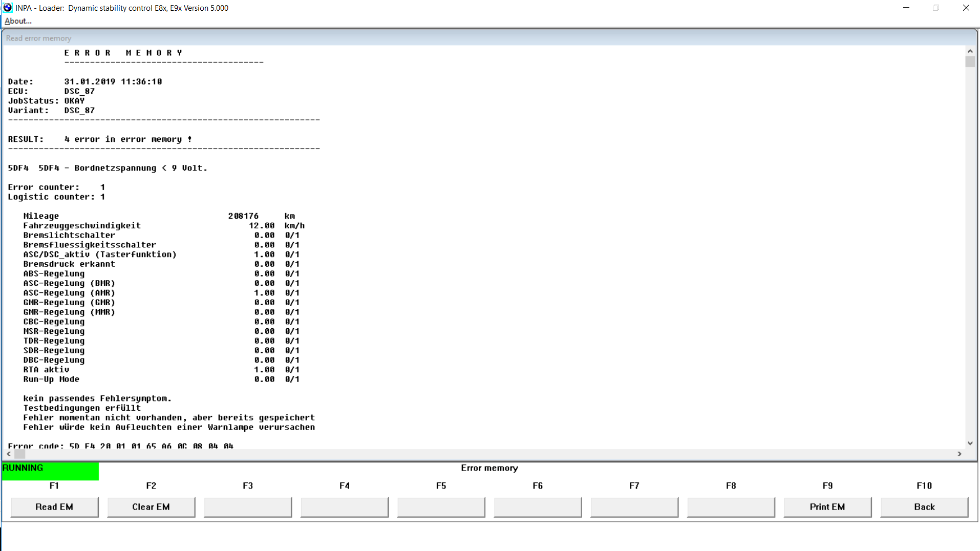Open the About... menu
The height and width of the screenshot is (551, 980).
pos(18,21)
